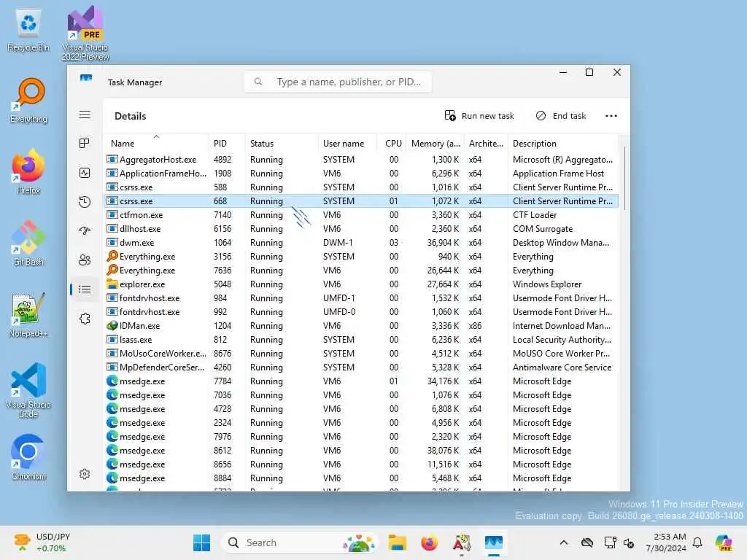Open Visual Studio Code desktop shortcut
Screen dimensions: 747x560
[x=28, y=391]
